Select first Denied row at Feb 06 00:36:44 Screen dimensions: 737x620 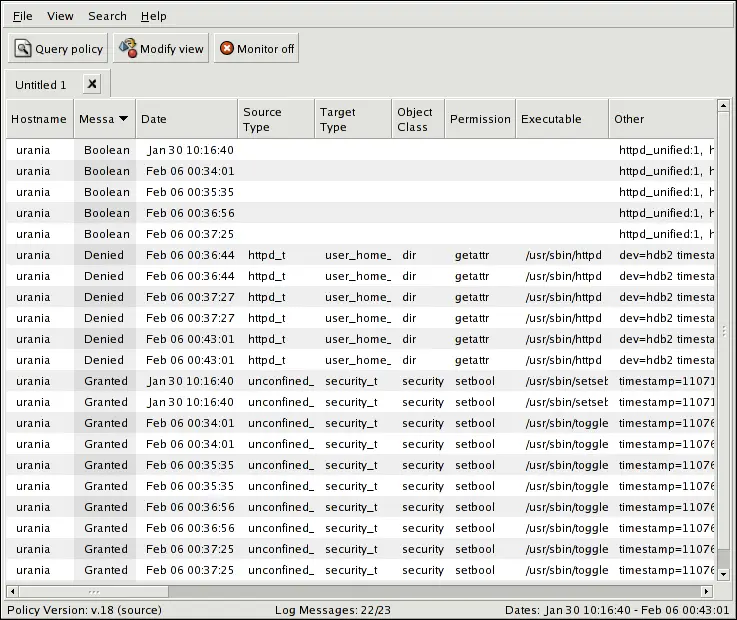pyautogui.click(x=190, y=255)
